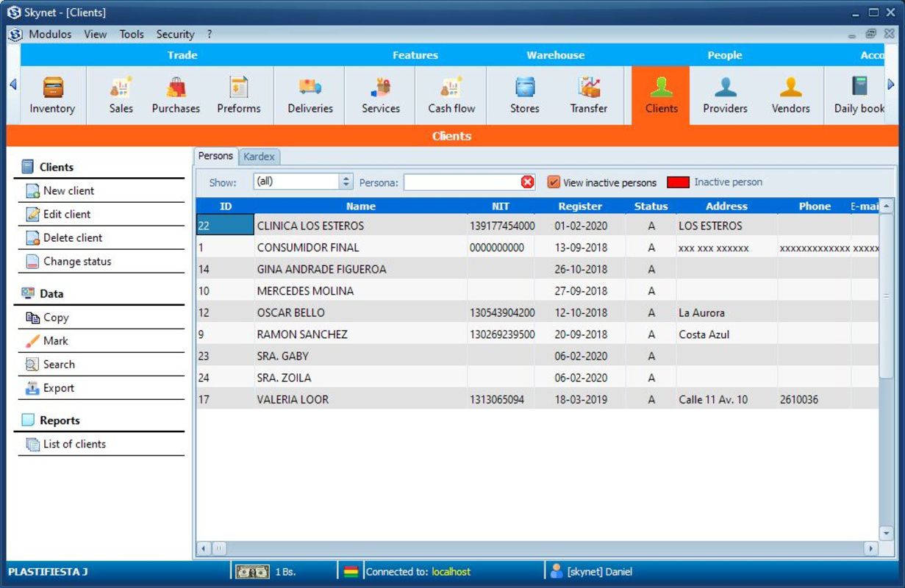Clear the Persona filter with red X
This screenshot has height=588, width=905.
click(x=527, y=182)
